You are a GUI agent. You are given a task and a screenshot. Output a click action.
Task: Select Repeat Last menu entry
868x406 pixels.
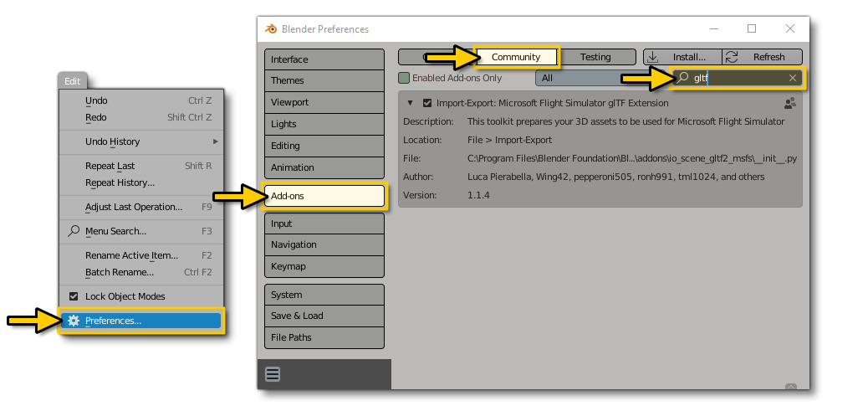[141, 166]
